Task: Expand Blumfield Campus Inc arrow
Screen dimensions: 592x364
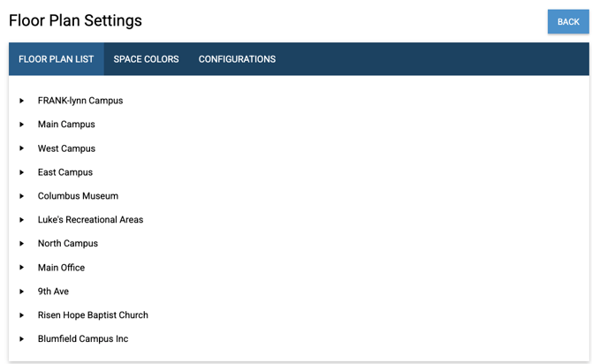Action: pos(22,339)
